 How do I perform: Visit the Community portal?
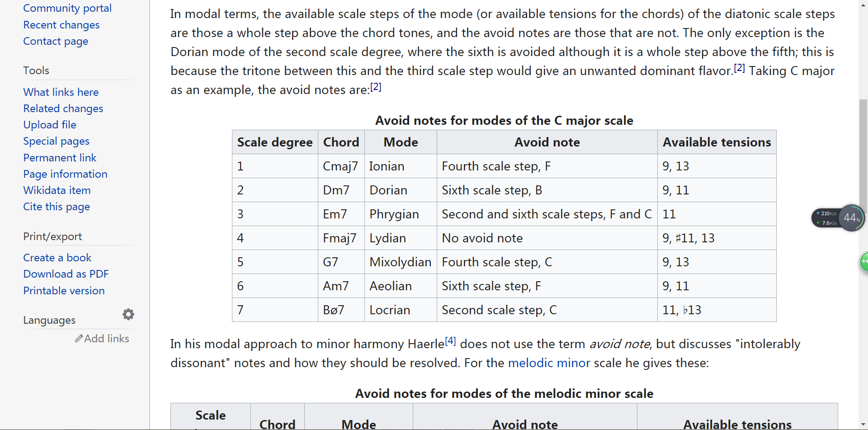tap(67, 8)
